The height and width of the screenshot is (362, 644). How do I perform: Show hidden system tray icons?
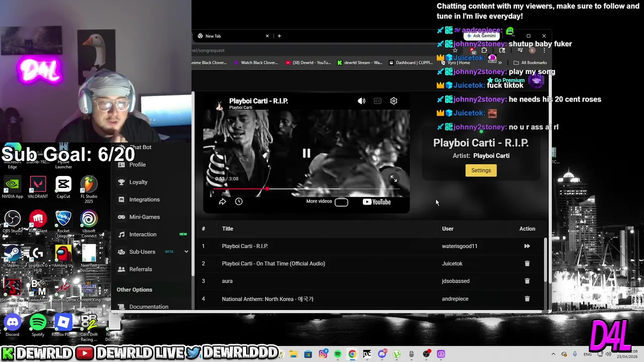pyautogui.click(x=553, y=354)
